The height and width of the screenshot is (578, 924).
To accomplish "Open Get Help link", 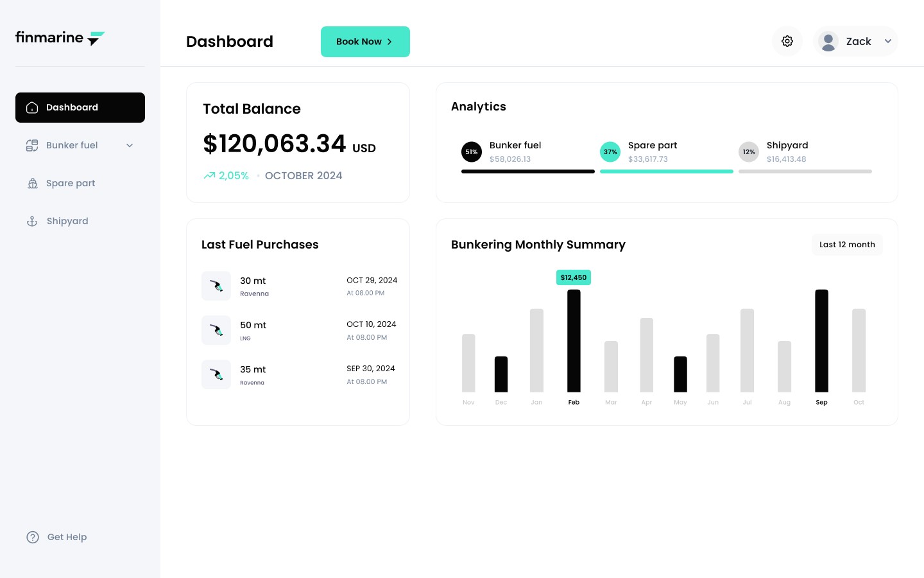I will click(x=56, y=537).
